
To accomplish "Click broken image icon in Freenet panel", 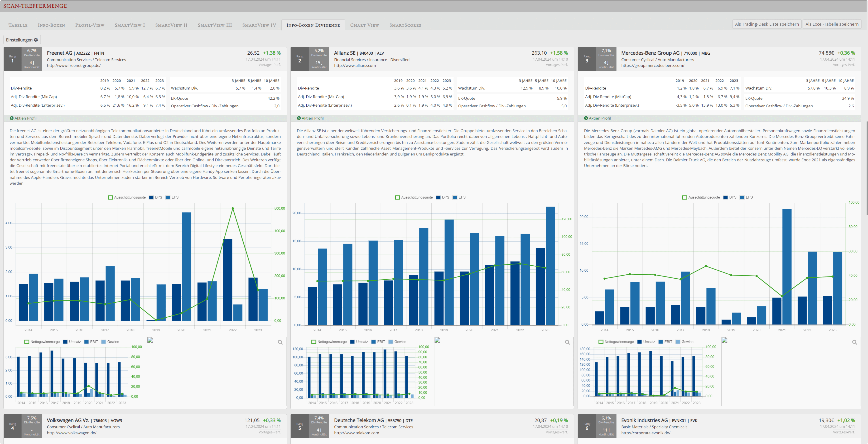I will [150, 340].
